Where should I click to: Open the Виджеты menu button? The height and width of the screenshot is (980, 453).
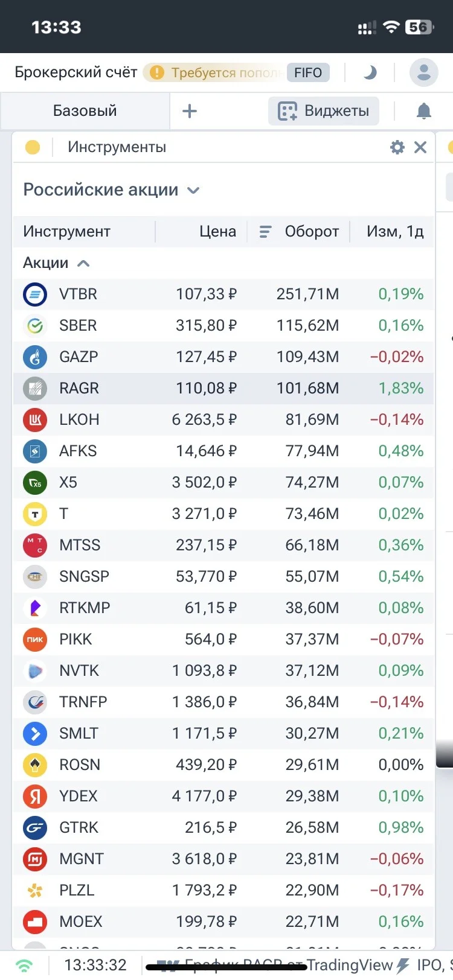click(323, 111)
